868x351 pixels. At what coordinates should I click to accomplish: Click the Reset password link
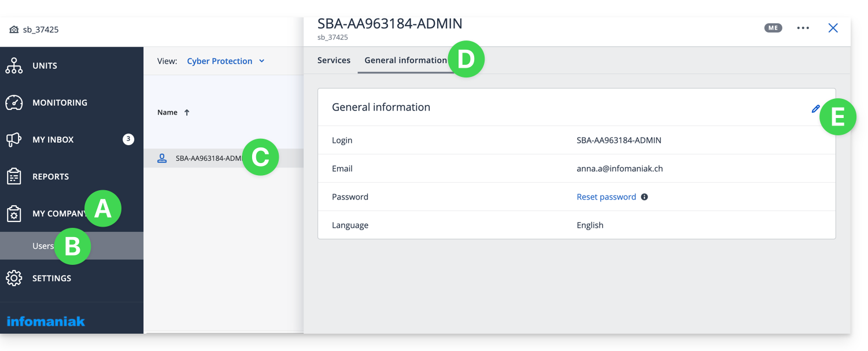[606, 197]
